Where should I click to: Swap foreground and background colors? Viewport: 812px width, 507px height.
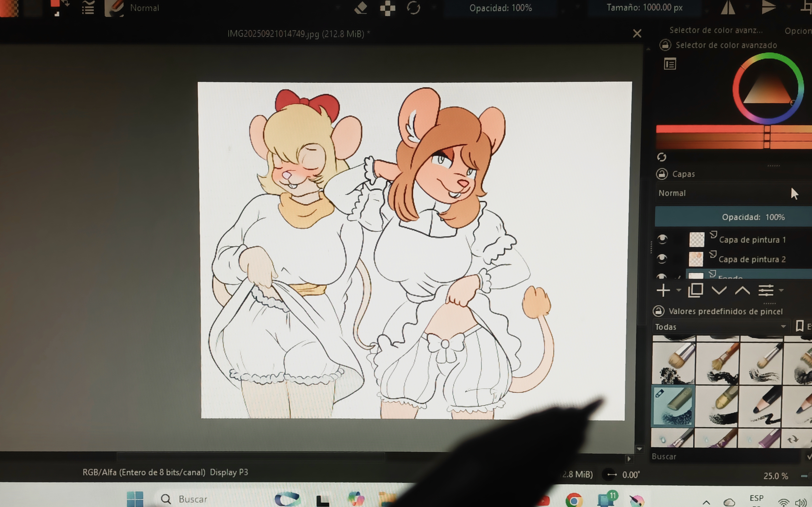[x=66, y=3]
